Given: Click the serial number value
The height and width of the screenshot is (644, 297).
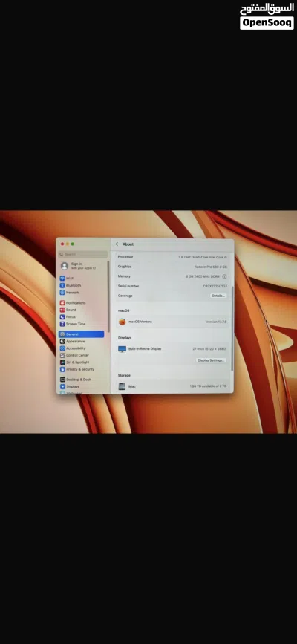Looking at the screenshot, I should [x=215, y=286].
